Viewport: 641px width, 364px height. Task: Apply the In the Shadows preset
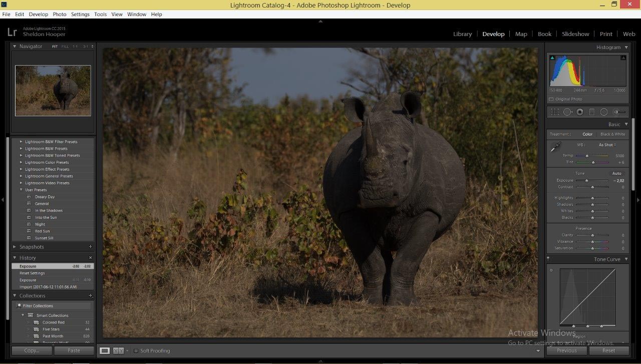(49, 211)
